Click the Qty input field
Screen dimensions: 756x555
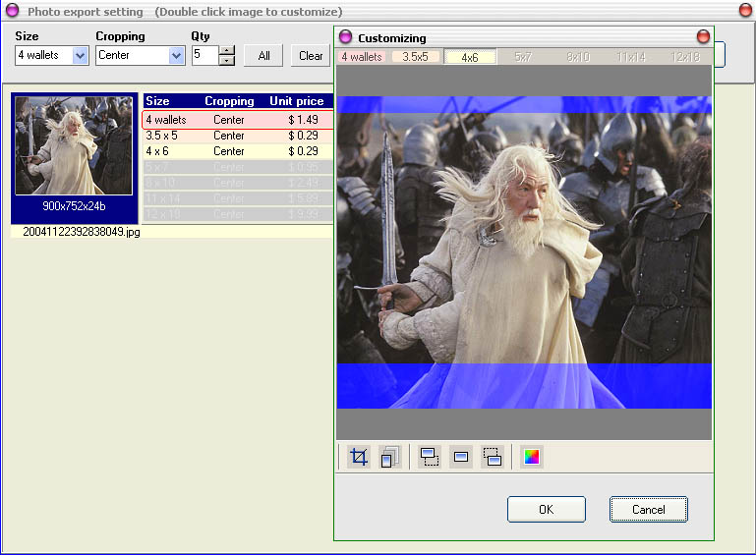[x=205, y=55]
